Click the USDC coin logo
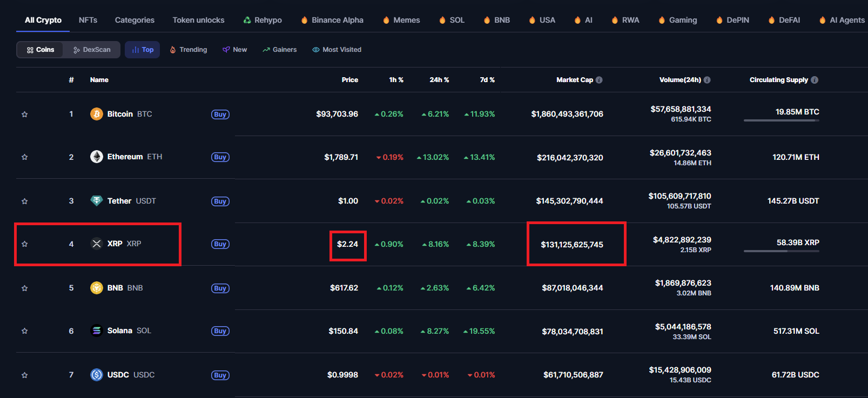This screenshot has width=868, height=398. tap(97, 375)
